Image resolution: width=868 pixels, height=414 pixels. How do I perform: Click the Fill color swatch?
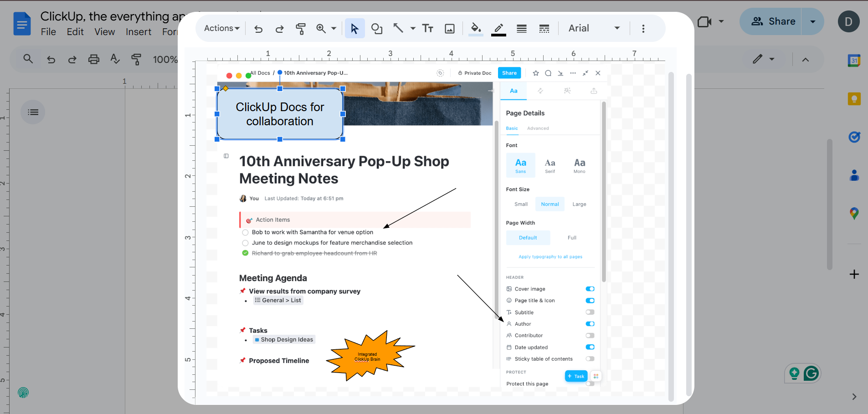[x=475, y=28]
